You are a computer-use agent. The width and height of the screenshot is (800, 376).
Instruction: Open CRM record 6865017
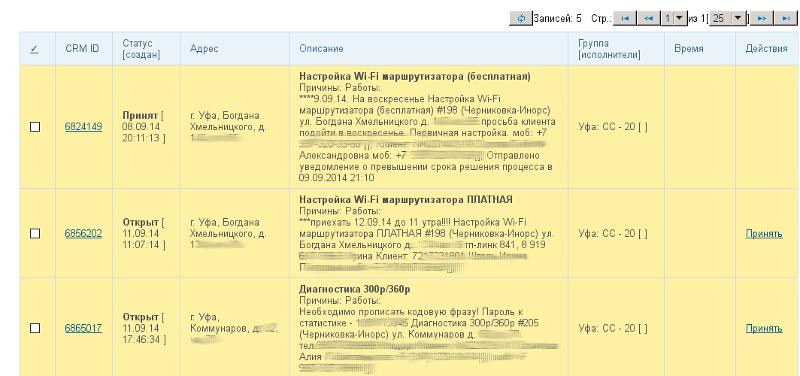[83, 328]
